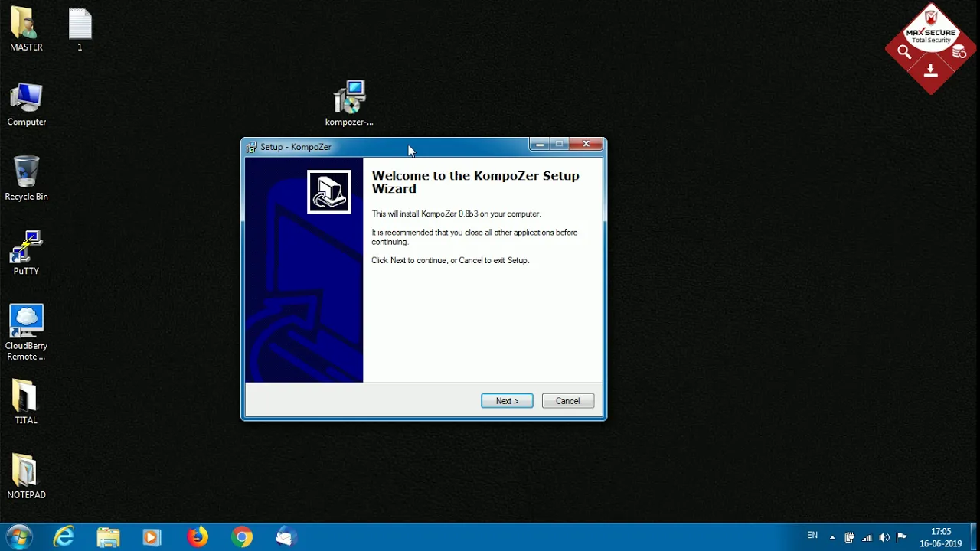The width and height of the screenshot is (980, 551).
Task: Cancel the KompoZer setup wizard
Action: (x=568, y=401)
